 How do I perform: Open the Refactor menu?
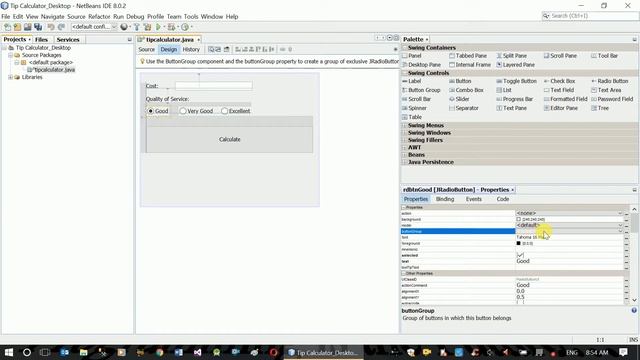coord(99,16)
